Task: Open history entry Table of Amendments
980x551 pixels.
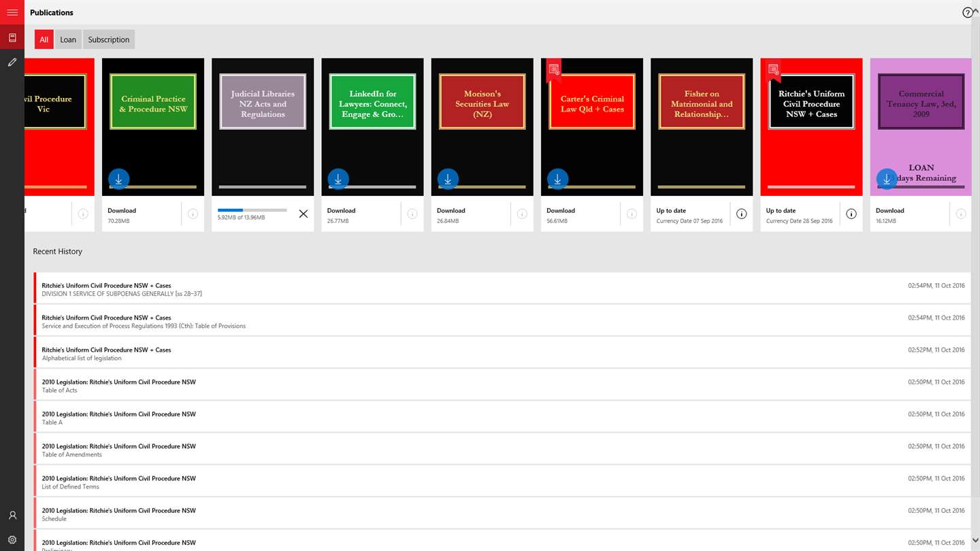Action: [502, 450]
